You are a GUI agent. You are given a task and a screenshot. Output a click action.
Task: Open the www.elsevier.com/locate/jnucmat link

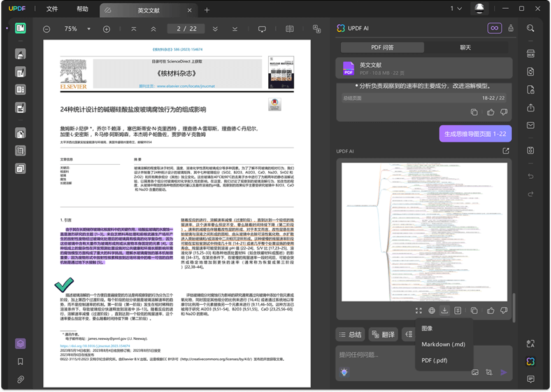[x=186, y=86]
